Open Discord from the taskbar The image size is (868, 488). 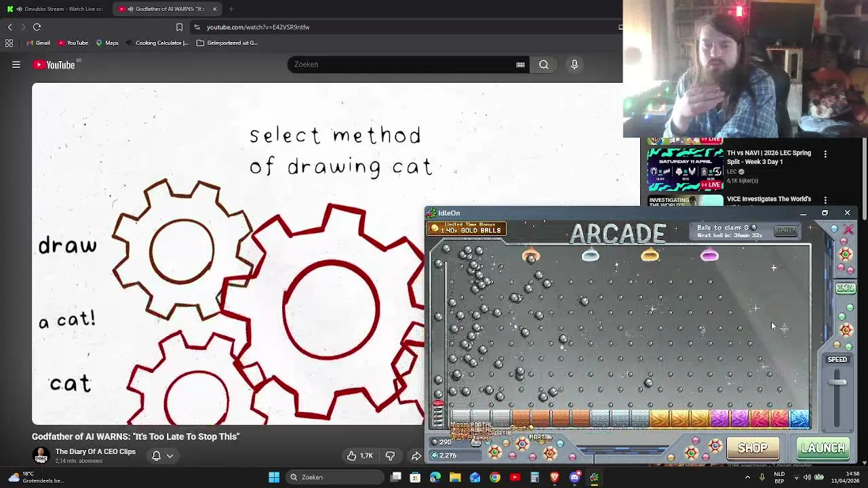(x=574, y=477)
